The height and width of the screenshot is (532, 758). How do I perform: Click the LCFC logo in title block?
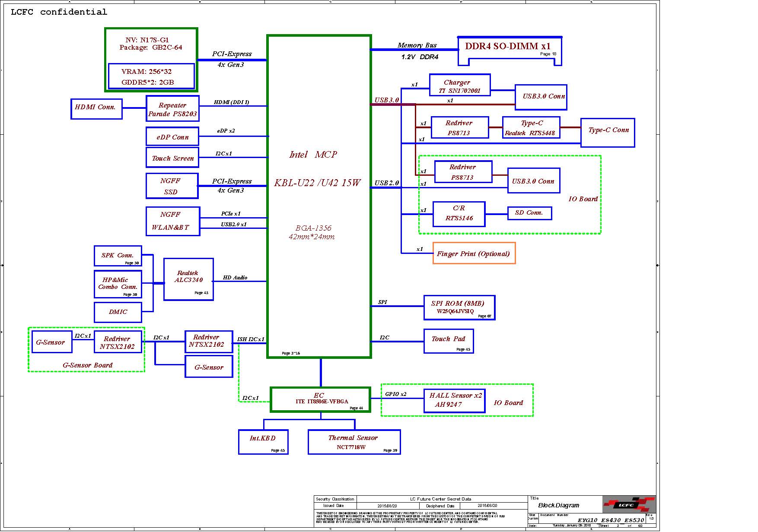[x=629, y=504]
